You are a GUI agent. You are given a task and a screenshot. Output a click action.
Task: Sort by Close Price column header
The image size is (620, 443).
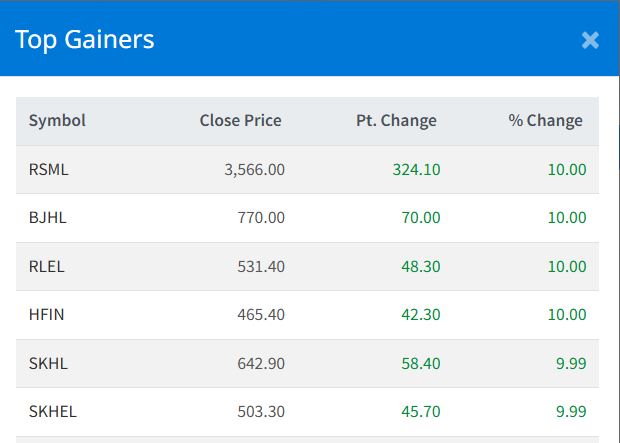[240, 121]
